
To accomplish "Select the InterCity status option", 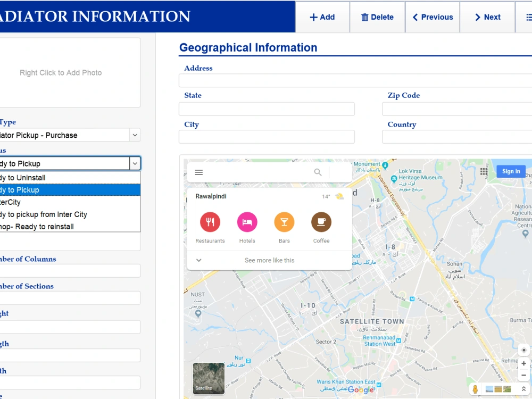I will click(x=70, y=202).
